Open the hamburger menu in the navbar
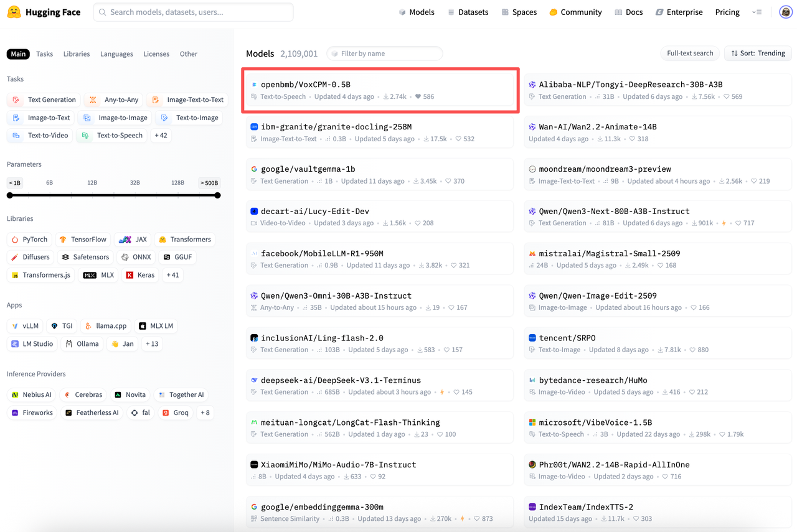Viewport: 797px width, 532px height. 757,12
